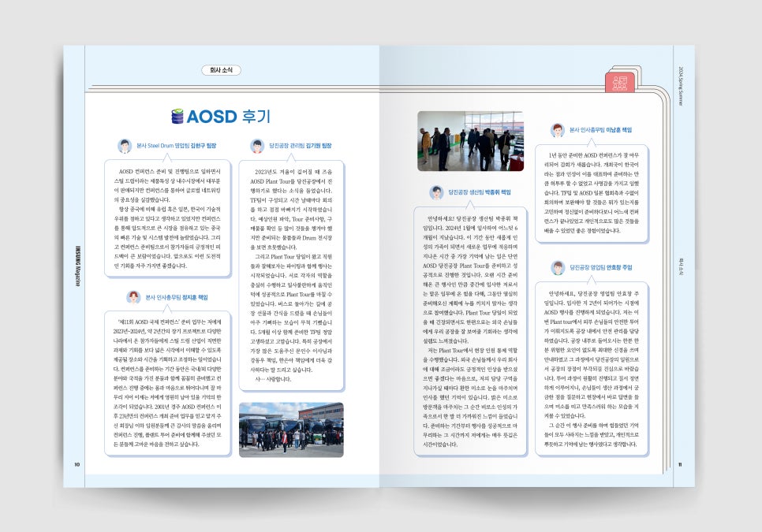This screenshot has height=532, width=762.
Task: Open the photo of tour buses outside
Action: point(291,430)
